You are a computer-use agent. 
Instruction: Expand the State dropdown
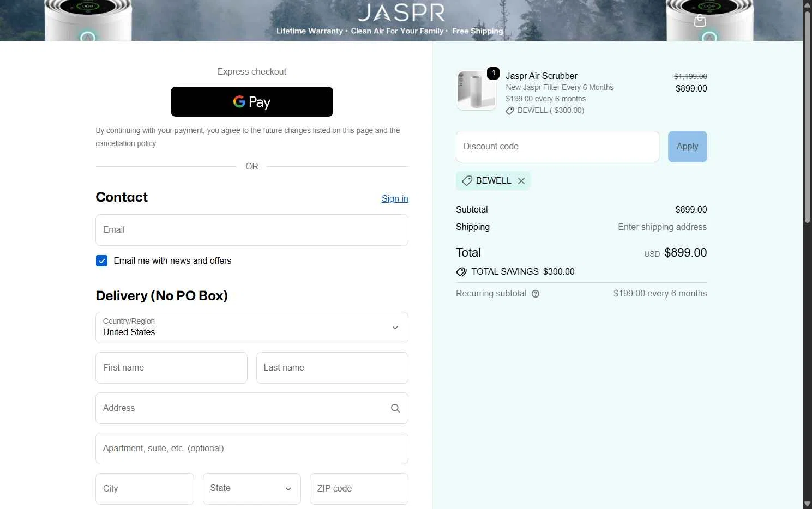[x=252, y=489]
